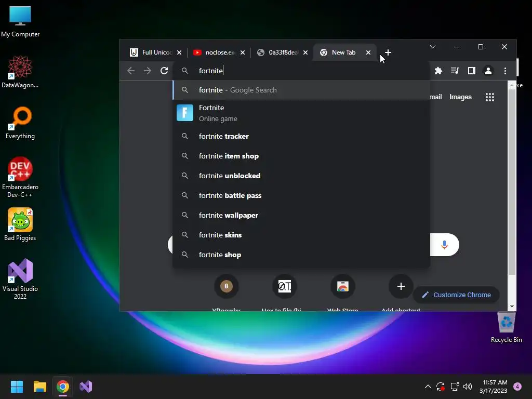Viewport: 532px width, 399px height.
Task: Show hidden system tray icons
Action: 428,387
